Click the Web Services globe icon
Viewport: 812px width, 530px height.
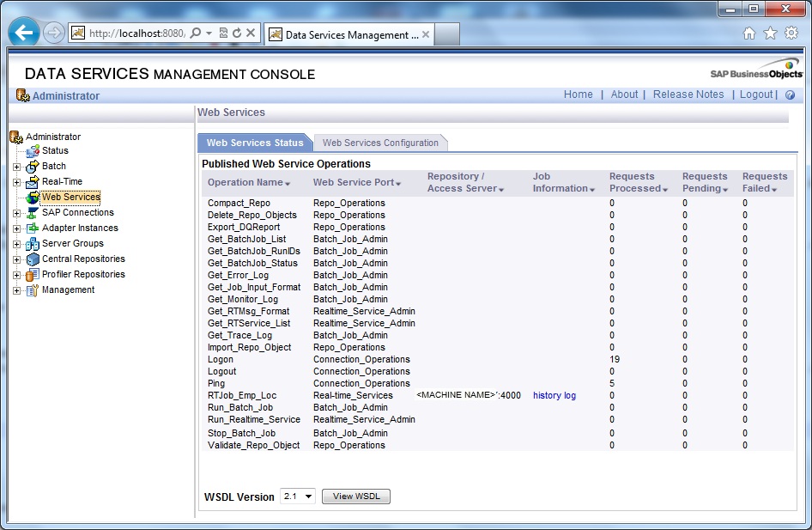click(33, 198)
